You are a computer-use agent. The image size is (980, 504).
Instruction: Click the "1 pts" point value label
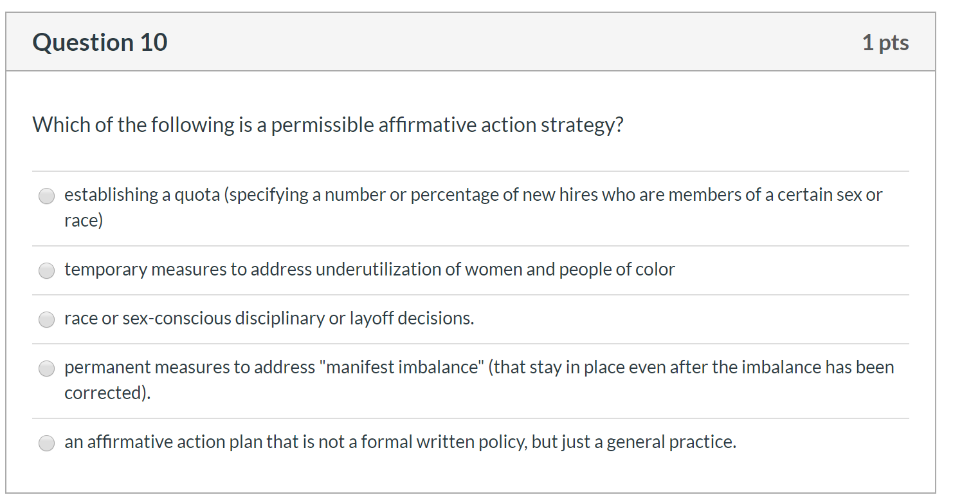(x=885, y=42)
